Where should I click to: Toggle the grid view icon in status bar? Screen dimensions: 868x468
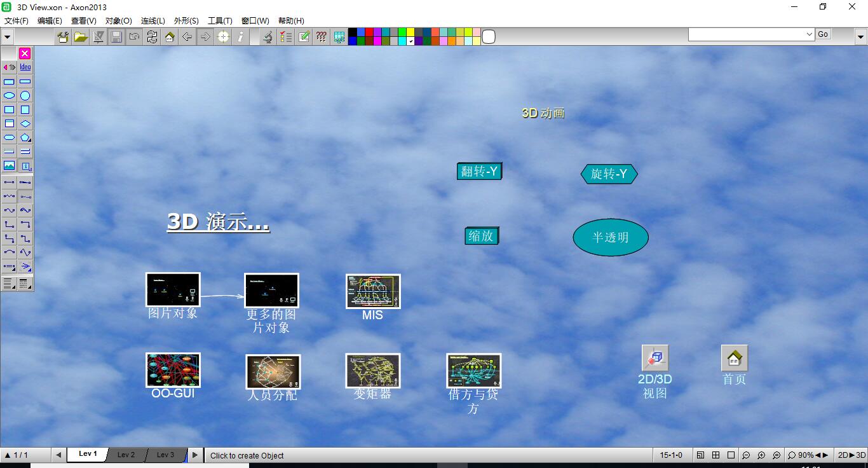715,455
